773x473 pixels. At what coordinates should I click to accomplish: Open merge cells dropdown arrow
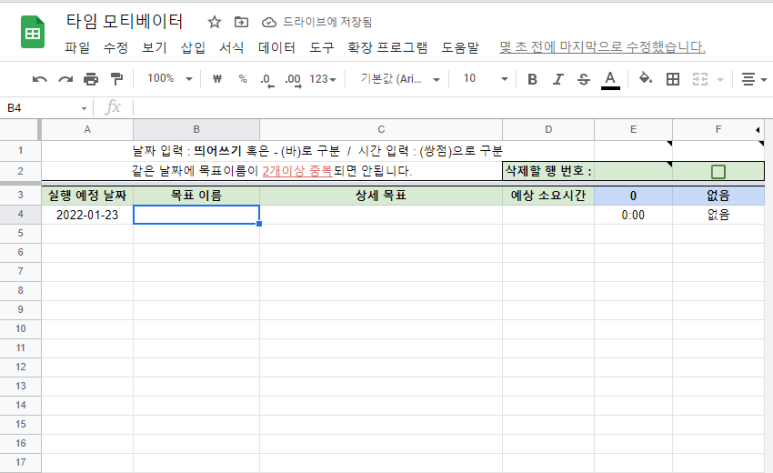pyautogui.click(x=720, y=79)
